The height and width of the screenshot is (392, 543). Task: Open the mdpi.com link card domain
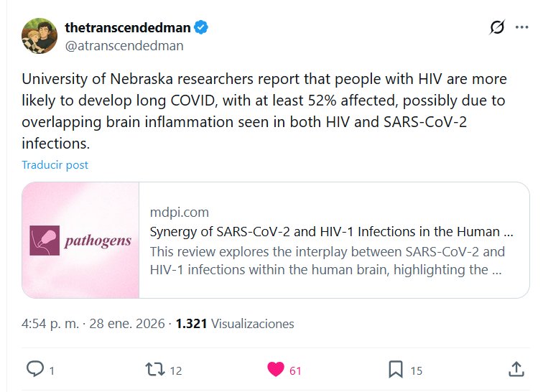point(180,212)
